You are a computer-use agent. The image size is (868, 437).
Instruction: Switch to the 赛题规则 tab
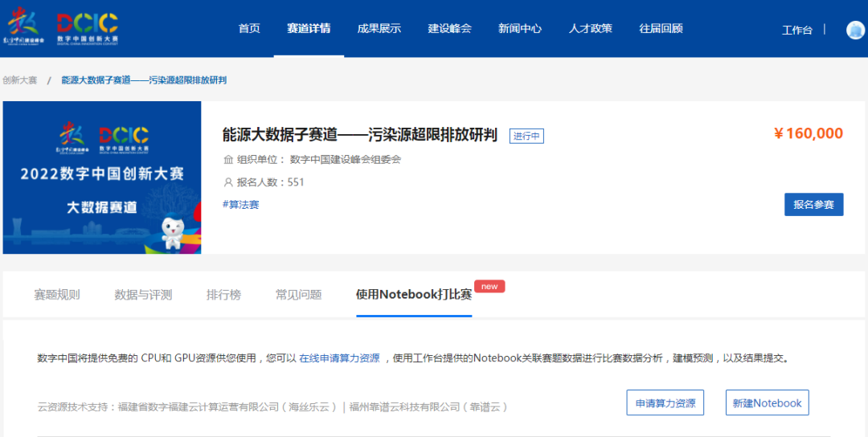(57, 295)
